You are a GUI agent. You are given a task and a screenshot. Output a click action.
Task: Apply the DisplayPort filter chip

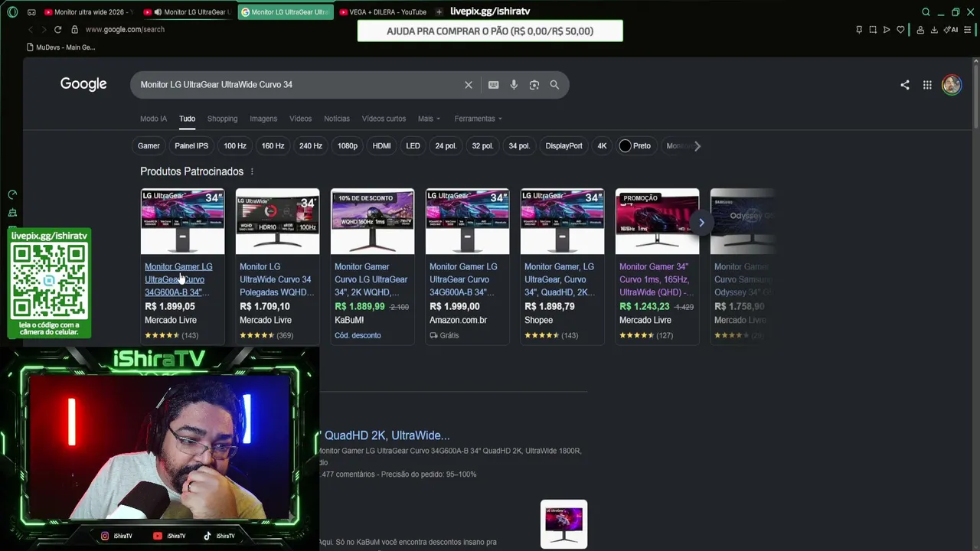pyautogui.click(x=564, y=146)
